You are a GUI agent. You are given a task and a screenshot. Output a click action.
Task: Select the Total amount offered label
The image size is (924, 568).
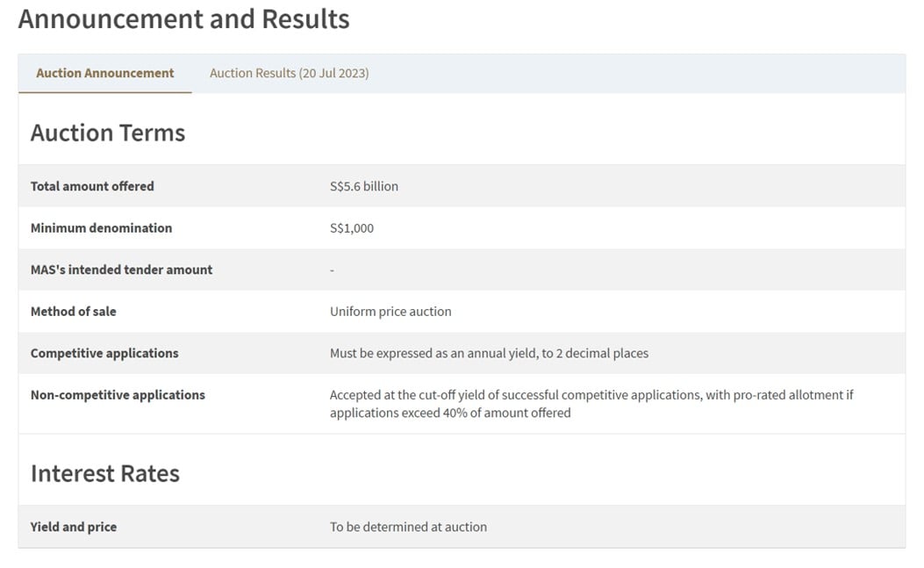pyautogui.click(x=92, y=186)
